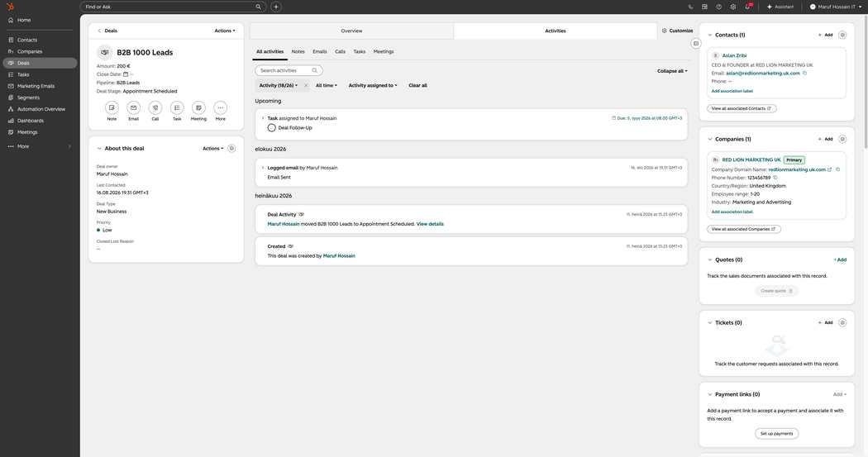This screenshot has height=457, width=868.
Task: Expand the Logged email card
Action: [x=262, y=168]
